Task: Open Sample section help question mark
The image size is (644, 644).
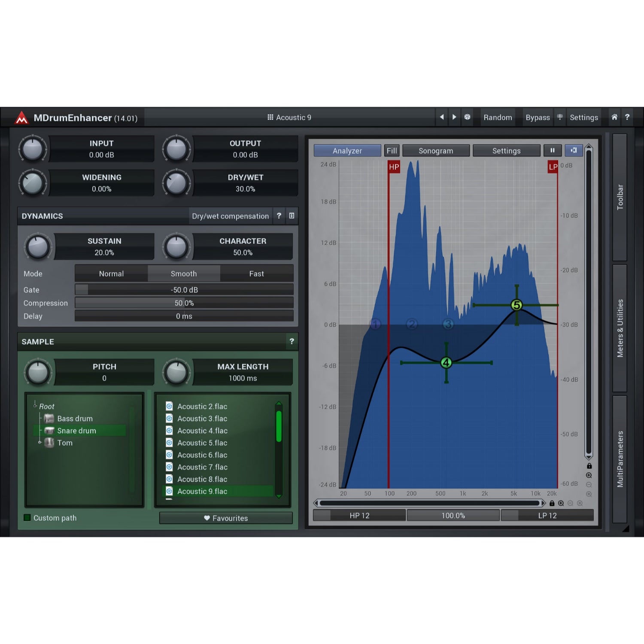Action: click(292, 341)
